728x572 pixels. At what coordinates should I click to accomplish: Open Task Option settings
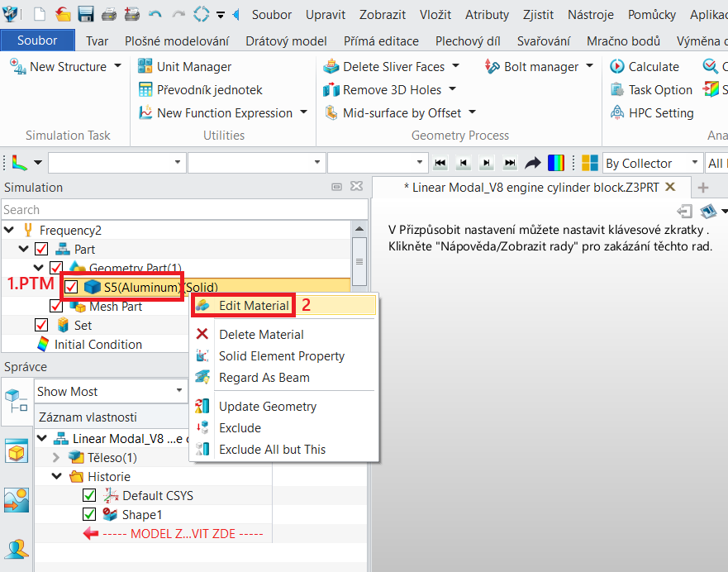tap(651, 89)
